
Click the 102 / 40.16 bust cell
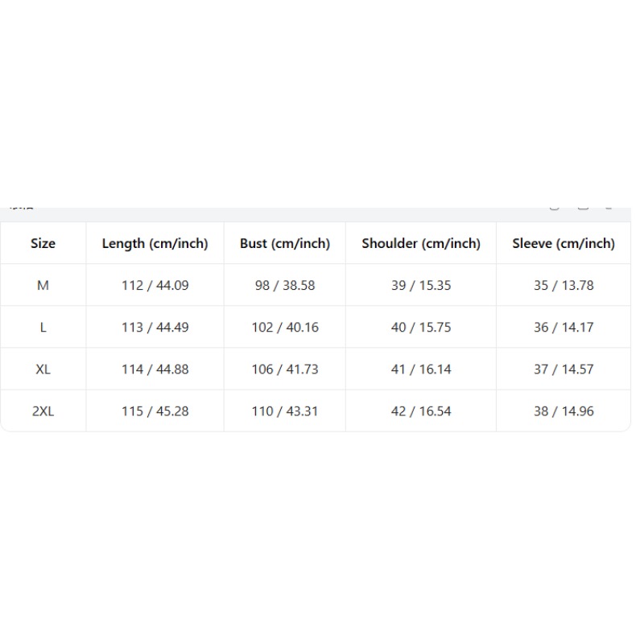[285, 327]
